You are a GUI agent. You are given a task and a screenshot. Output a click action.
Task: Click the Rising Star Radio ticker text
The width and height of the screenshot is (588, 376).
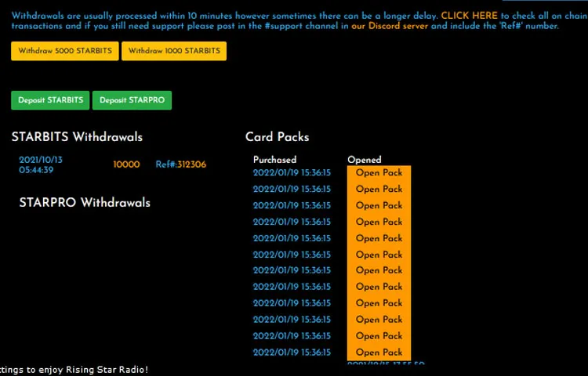pyautogui.click(x=74, y=370)
